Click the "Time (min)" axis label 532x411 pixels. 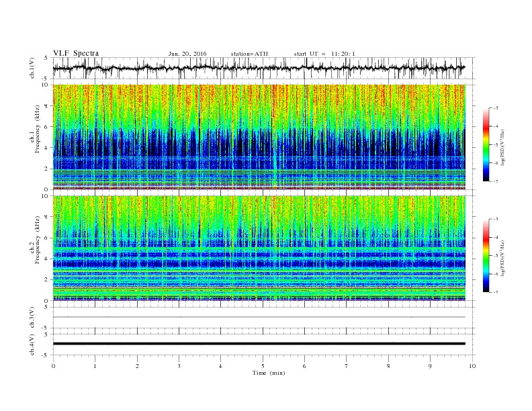coord(269,373)
